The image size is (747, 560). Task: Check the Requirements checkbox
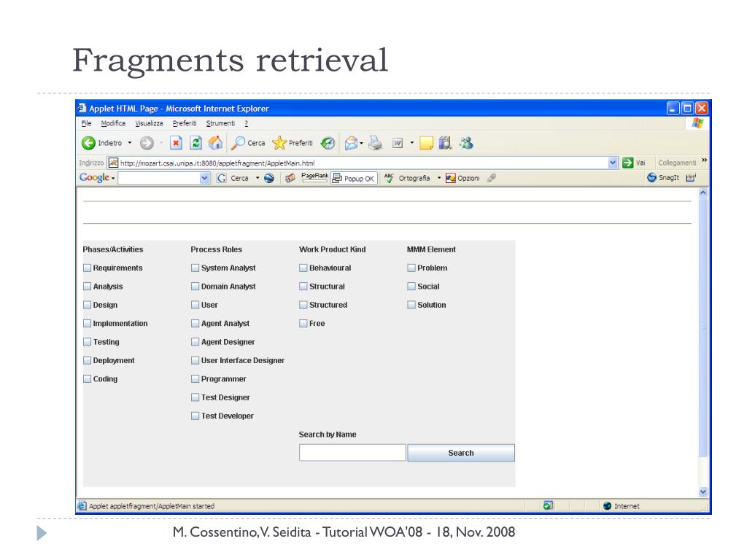point(88,268)
